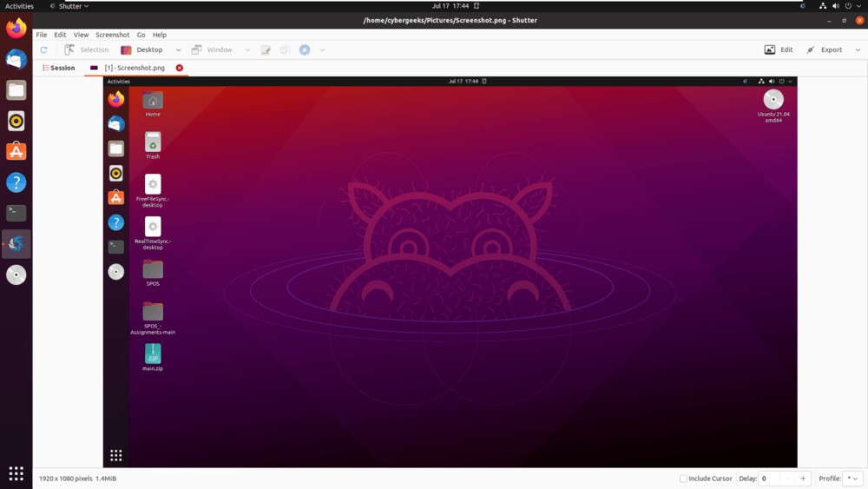Screen dimensions: 868x489
Task: Click the clock Jul 17 17:44
Action: pos(450,6)
